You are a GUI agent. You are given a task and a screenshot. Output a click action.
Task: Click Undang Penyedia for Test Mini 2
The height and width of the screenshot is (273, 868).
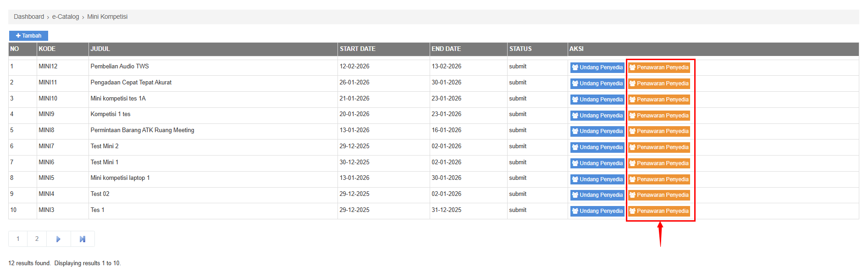click(597, 147)
